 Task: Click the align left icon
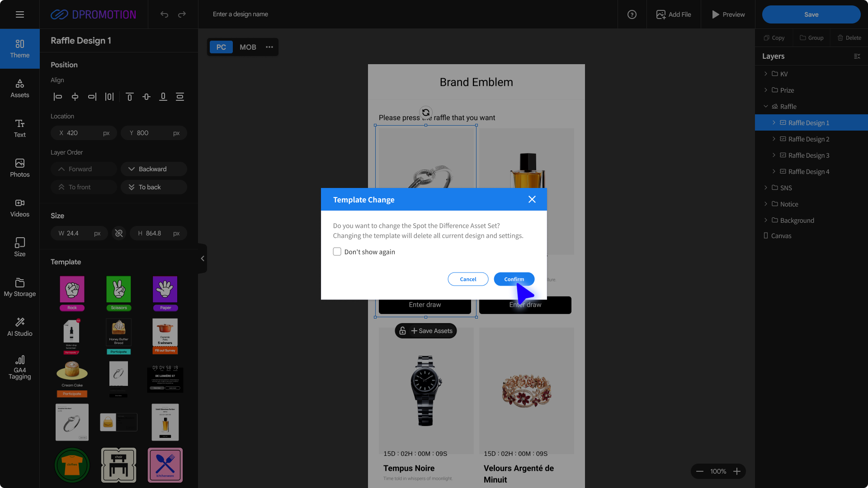[x=58, y=97]
